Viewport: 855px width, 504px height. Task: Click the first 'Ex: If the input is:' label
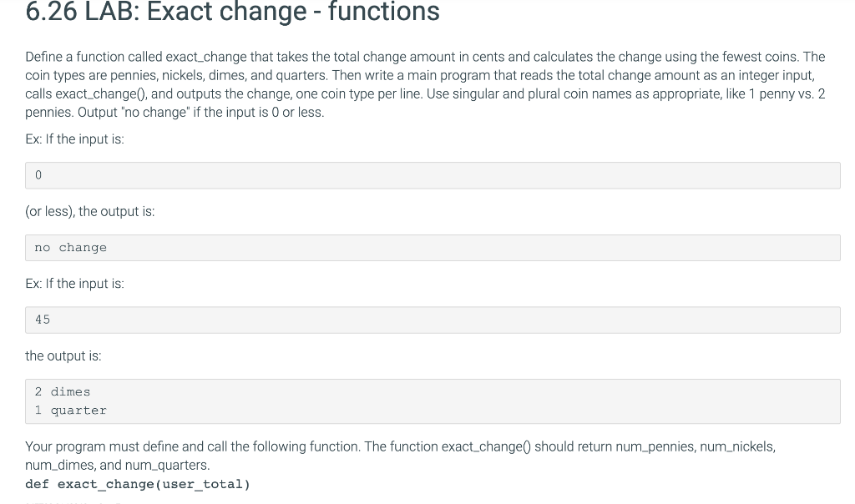click(x=74, y=139)
